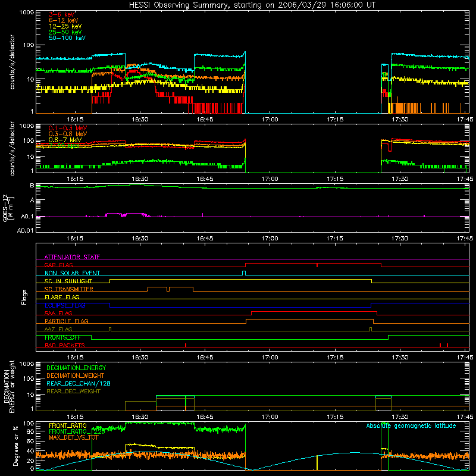Click the FRONTS_OFF flag label
476x476 pixels.
(62, 337)
